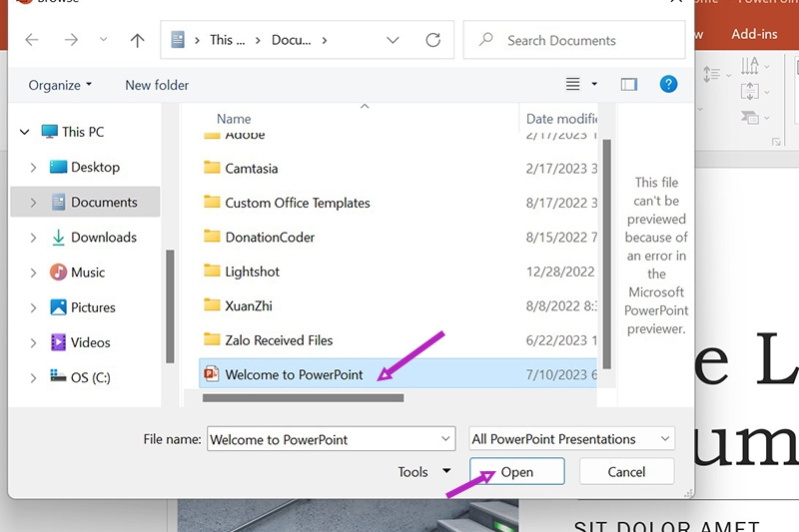Select 'Docu...' breadcrumb in address bar
Screen dimensions: 799x532
click(291, 40)
